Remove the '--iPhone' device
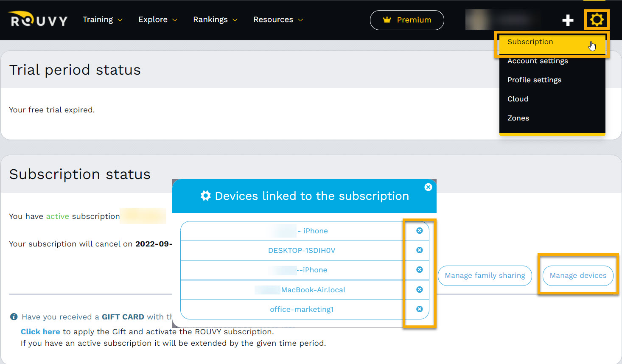 [x=420, y=269]
